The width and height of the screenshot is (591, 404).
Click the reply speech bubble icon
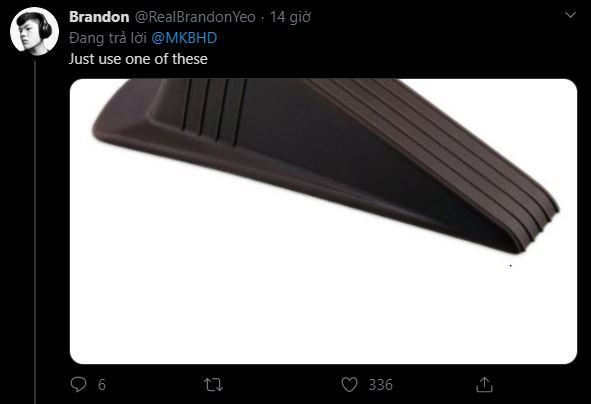[78, 385]
